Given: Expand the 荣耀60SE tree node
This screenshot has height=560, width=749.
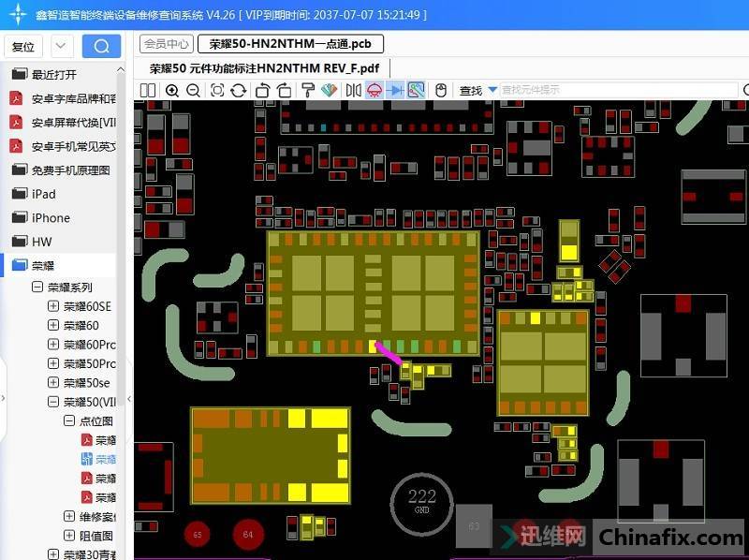Looking at the screenshot, I should point(53,306).
